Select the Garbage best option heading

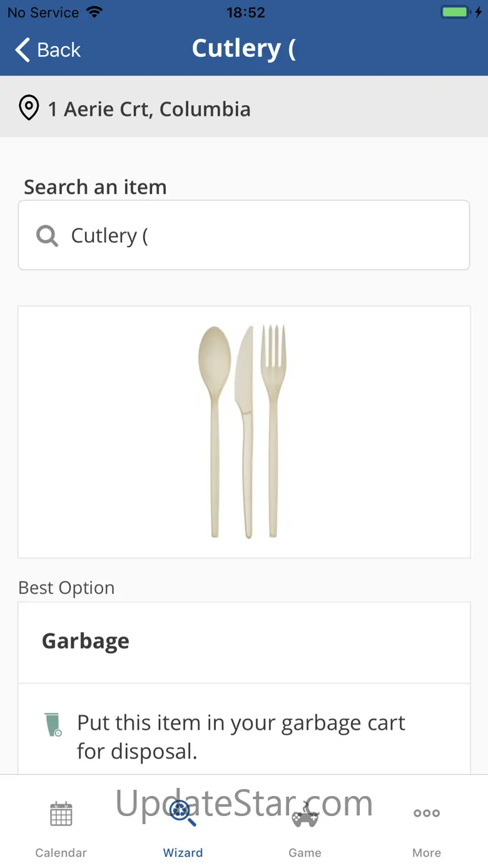[x=86, y=641]
